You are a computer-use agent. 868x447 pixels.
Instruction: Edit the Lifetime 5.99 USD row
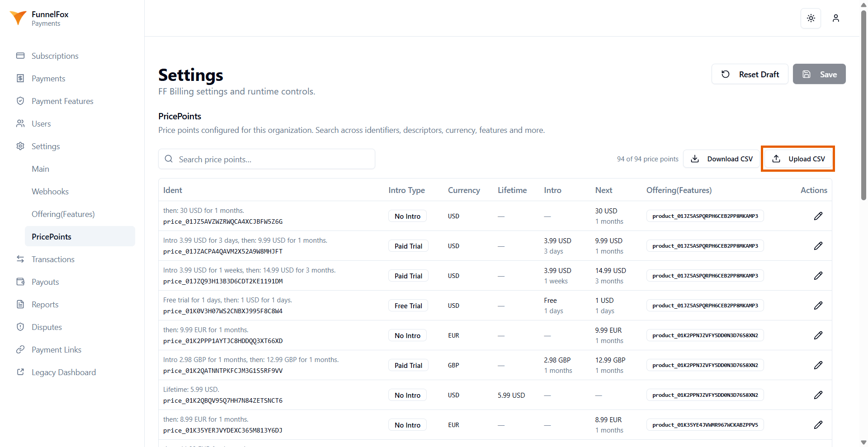click(818, 395)
